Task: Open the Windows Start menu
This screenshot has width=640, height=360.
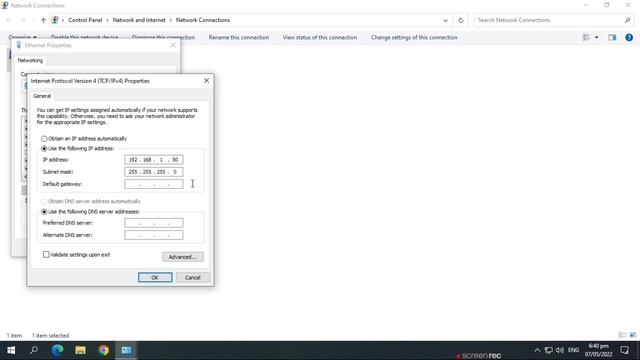Action: [11, 350]
